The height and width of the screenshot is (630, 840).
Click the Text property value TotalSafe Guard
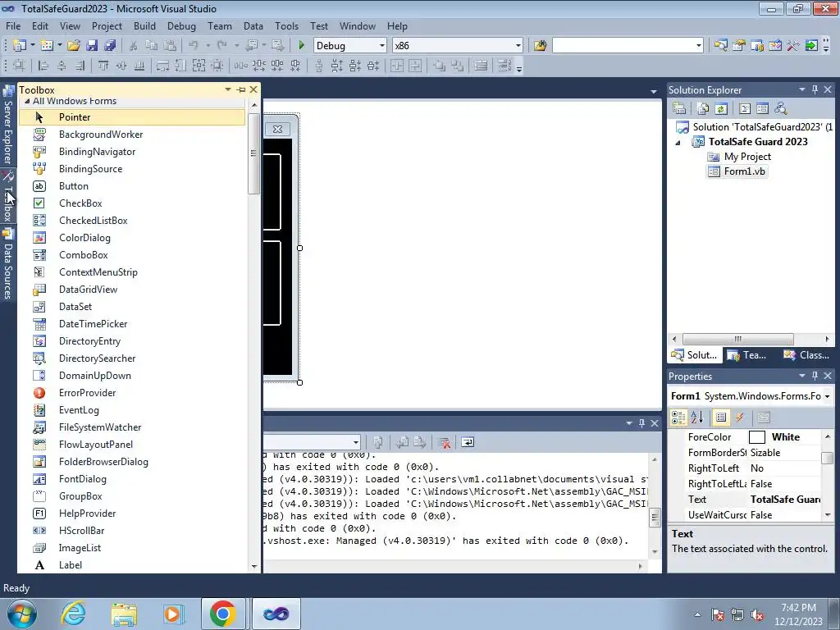click(785, 500)
